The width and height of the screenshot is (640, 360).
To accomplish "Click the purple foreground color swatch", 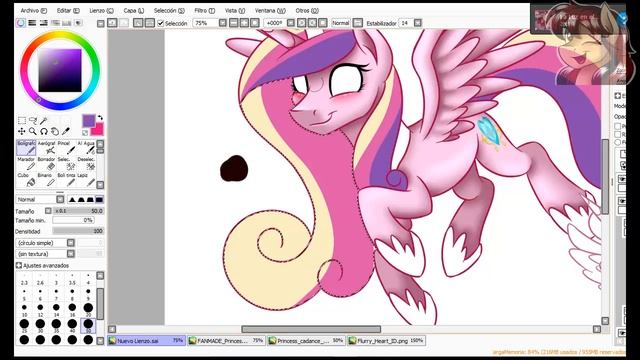I will pyautogui.click(x=88, y=120).
